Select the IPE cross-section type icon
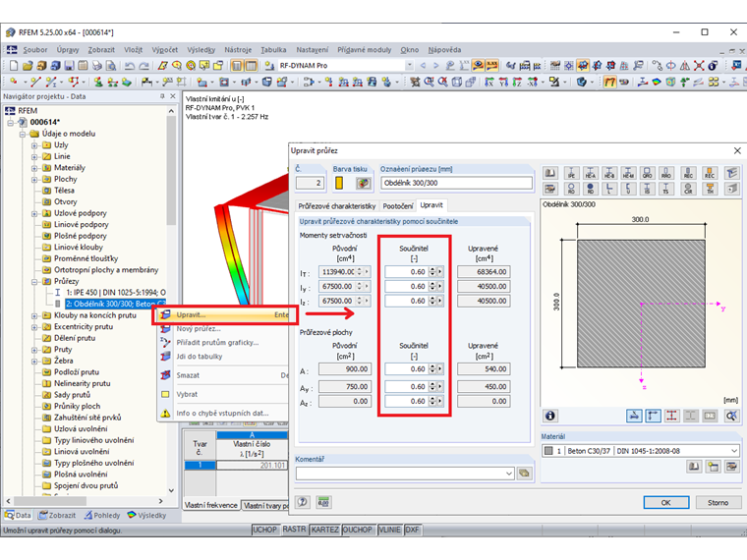This screenshot has height=560, width=747. (572, 173)
